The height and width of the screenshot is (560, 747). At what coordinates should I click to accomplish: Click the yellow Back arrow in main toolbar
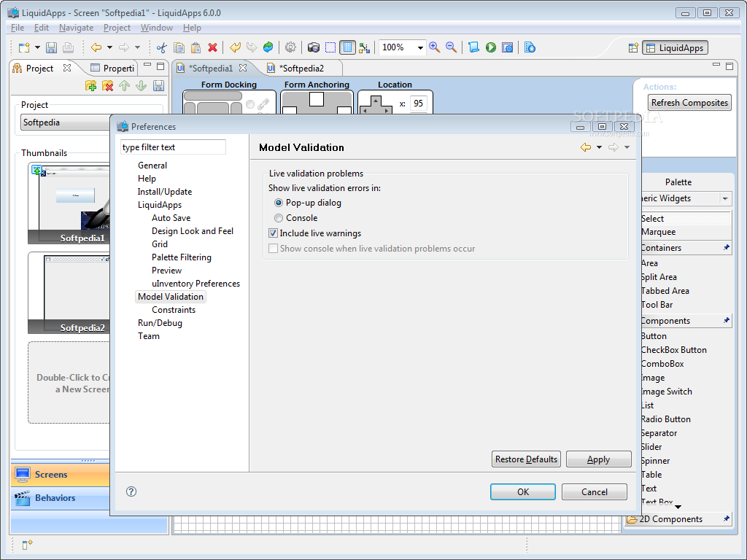[x=96, y=47]
